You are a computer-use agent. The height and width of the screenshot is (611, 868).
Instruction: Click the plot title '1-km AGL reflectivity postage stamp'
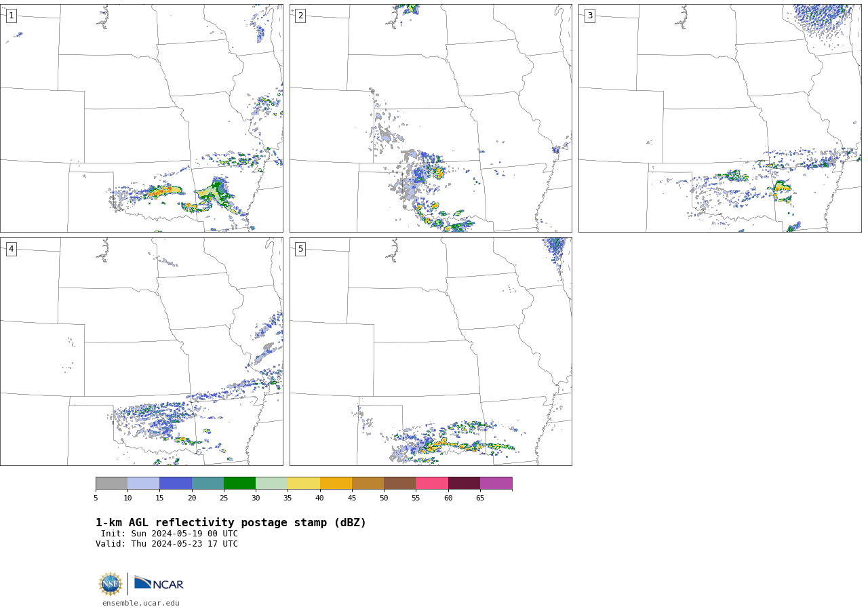click(231, 523)
